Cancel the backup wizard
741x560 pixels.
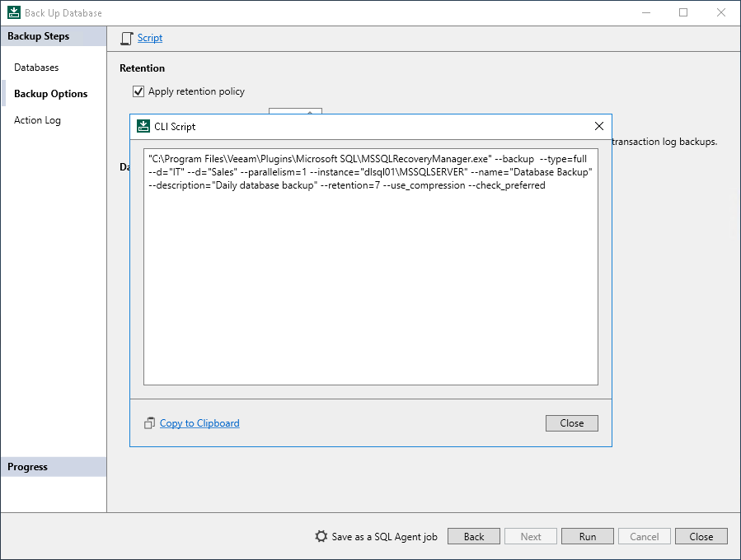[x=644, y=535]
